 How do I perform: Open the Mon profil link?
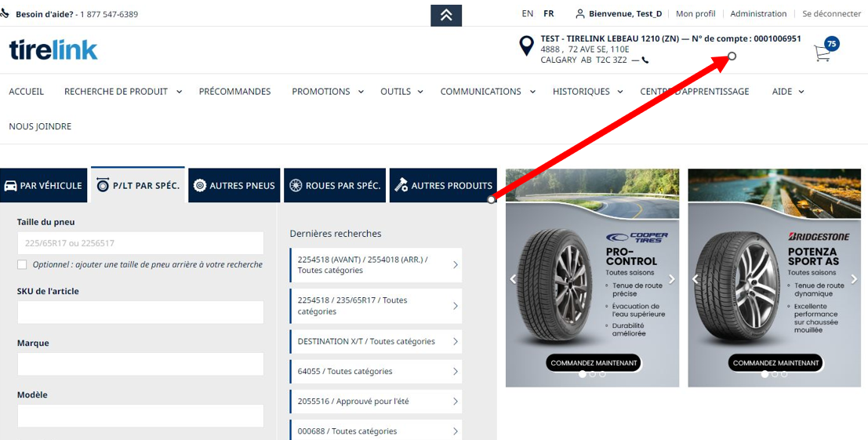[x=695, y=14]
